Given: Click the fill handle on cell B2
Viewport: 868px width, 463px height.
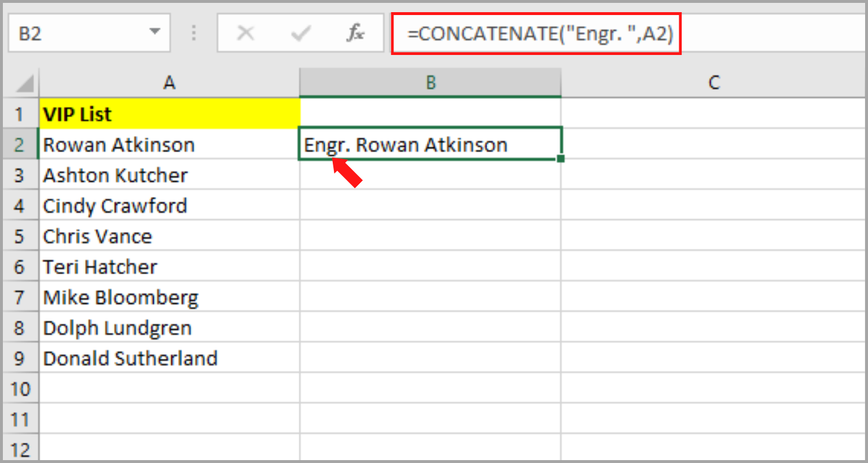Looking at the screenshot, I should (x=560, y=158).
